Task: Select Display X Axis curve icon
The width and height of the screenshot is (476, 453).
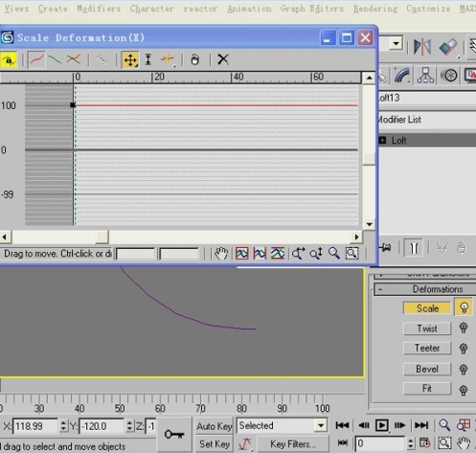Action: [36, 59]
